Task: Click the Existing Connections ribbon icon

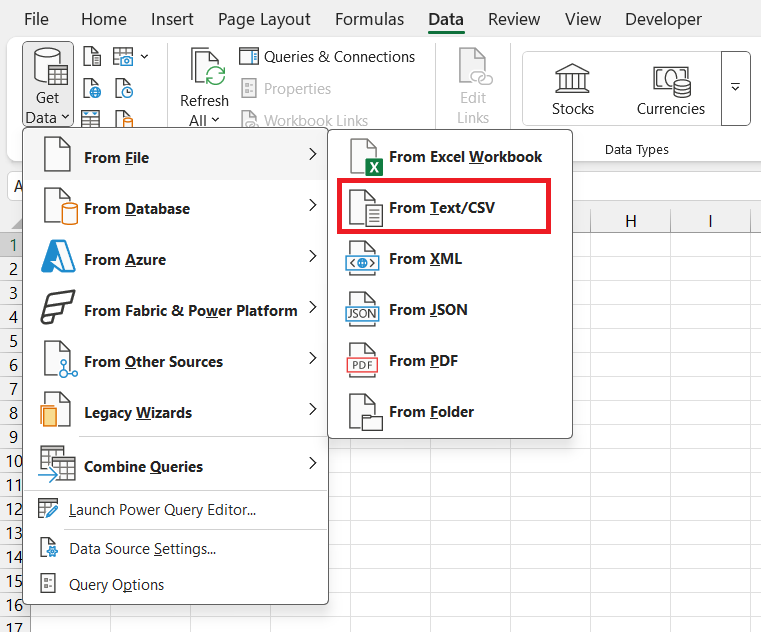Action: 124,118
